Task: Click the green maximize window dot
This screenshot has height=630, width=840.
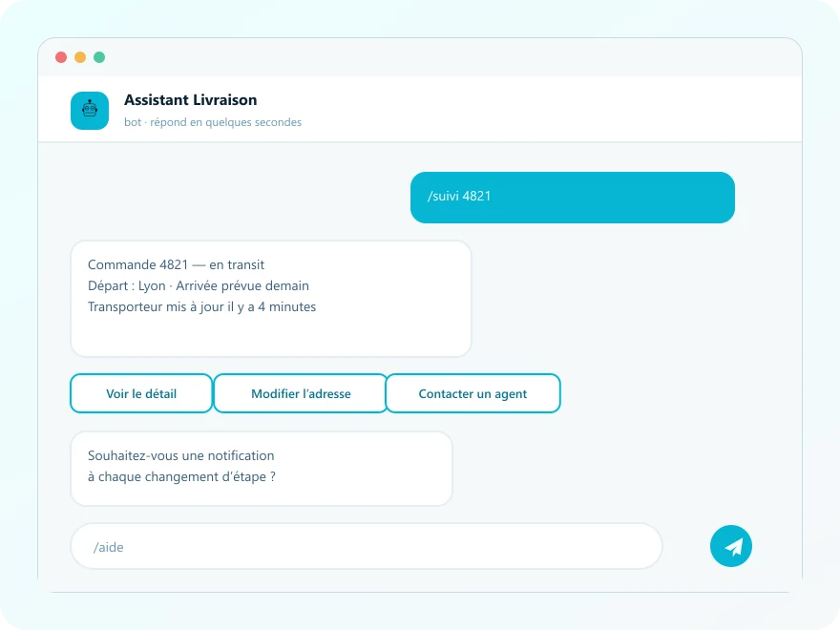Action: pos(99,57)
